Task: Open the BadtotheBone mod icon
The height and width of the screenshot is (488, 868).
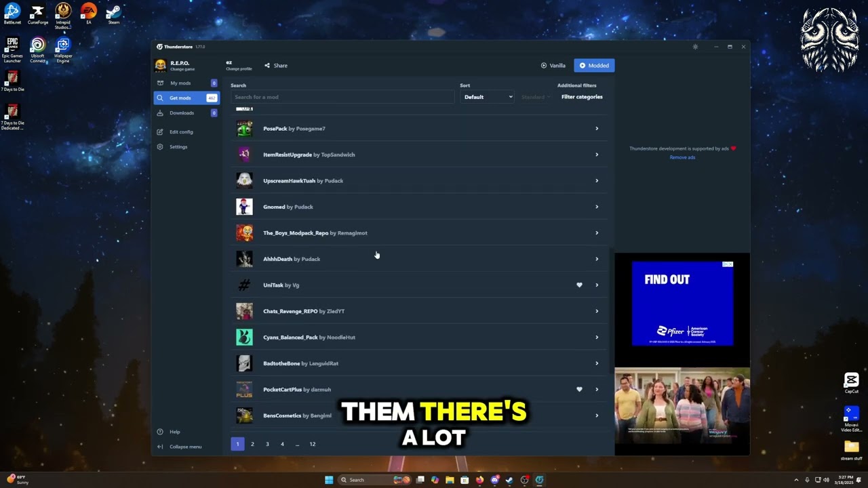Action: coord(244,363)
